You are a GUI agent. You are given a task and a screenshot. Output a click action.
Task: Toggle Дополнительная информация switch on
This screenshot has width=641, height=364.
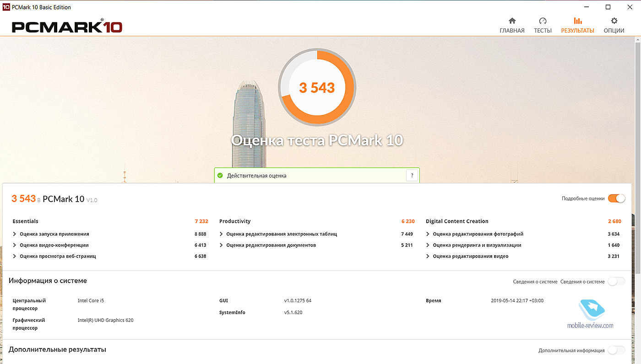(616, 350)
